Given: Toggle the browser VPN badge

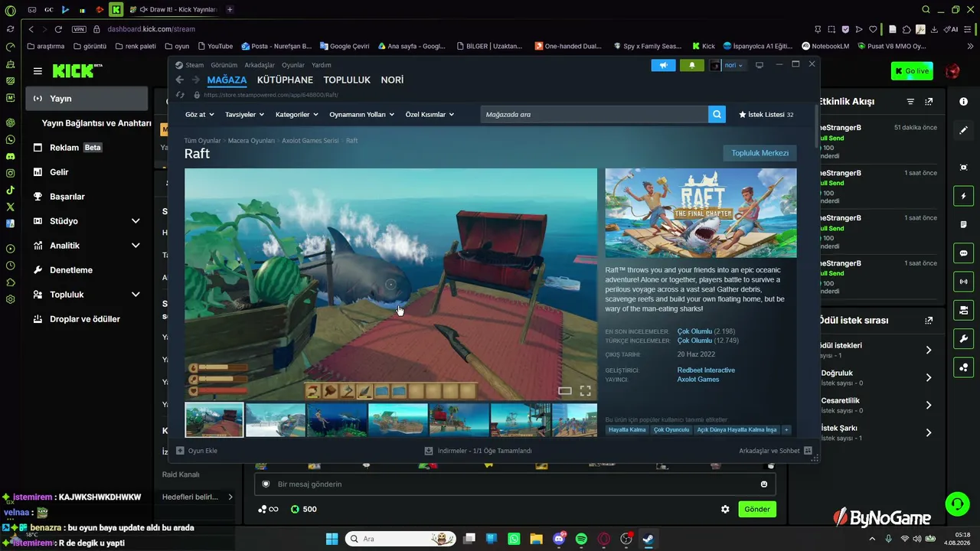Looking at the screenshot, I should tap(79, 29).
